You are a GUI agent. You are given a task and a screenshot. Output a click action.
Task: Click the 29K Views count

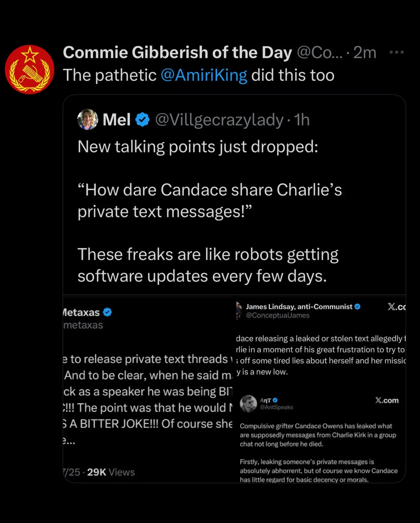tap(111, 472)
